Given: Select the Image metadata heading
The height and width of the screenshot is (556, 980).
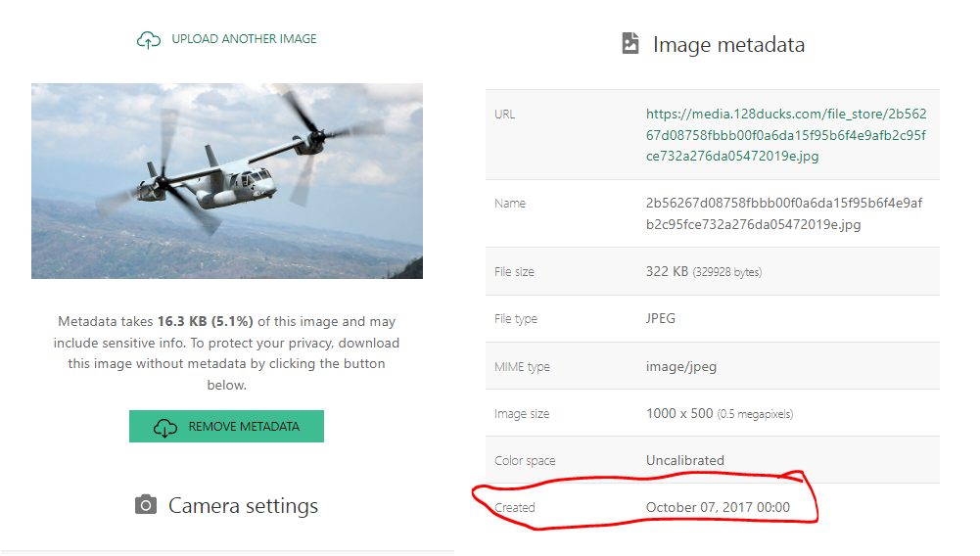Looking at the screenshot, I should point(728,45).
